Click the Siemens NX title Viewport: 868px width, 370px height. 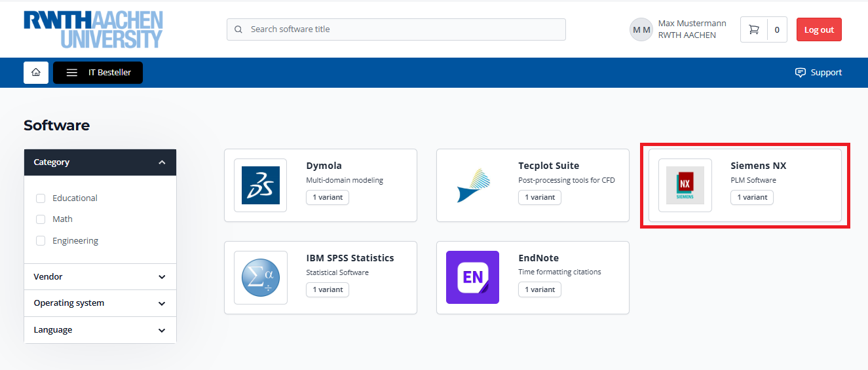click(758, 166)
